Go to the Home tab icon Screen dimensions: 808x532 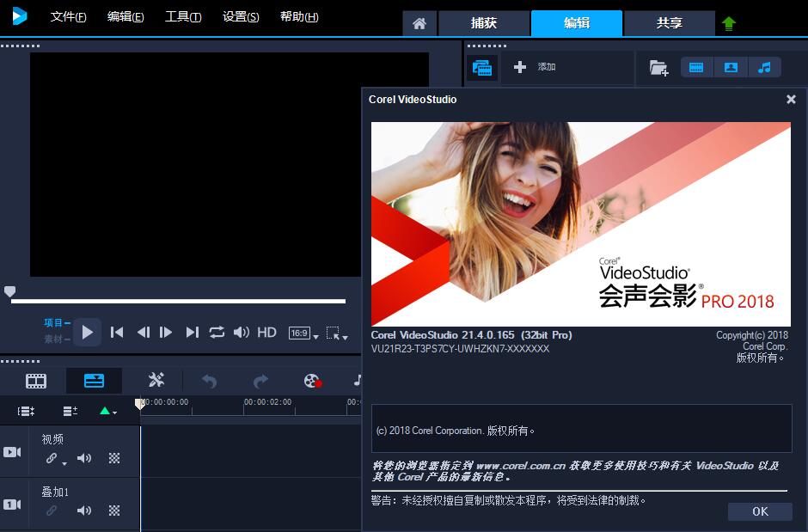pyautogui.click(x=419, y=23)
